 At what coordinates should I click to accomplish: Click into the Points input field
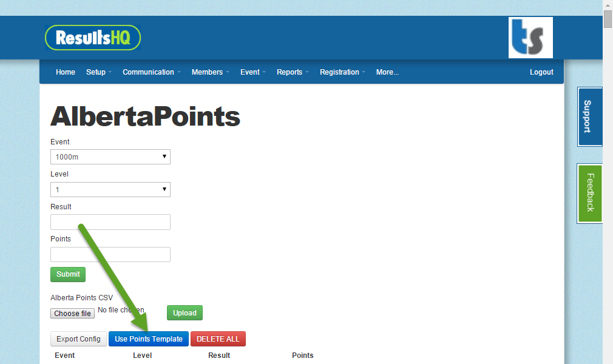[x=110, y=255]
